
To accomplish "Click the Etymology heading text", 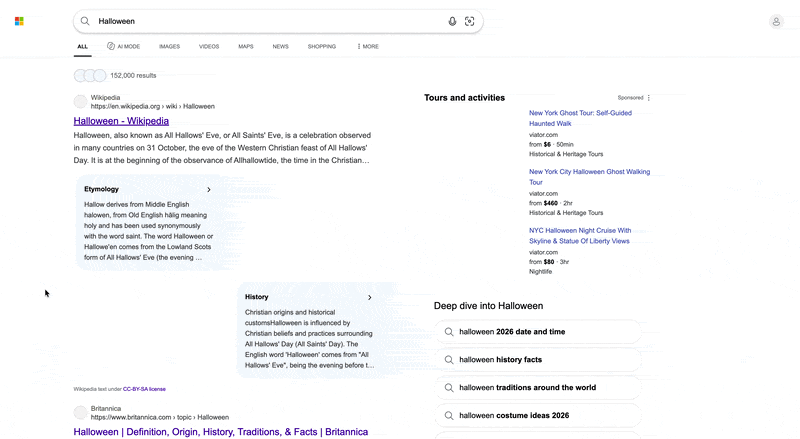I will click(101, 189).
